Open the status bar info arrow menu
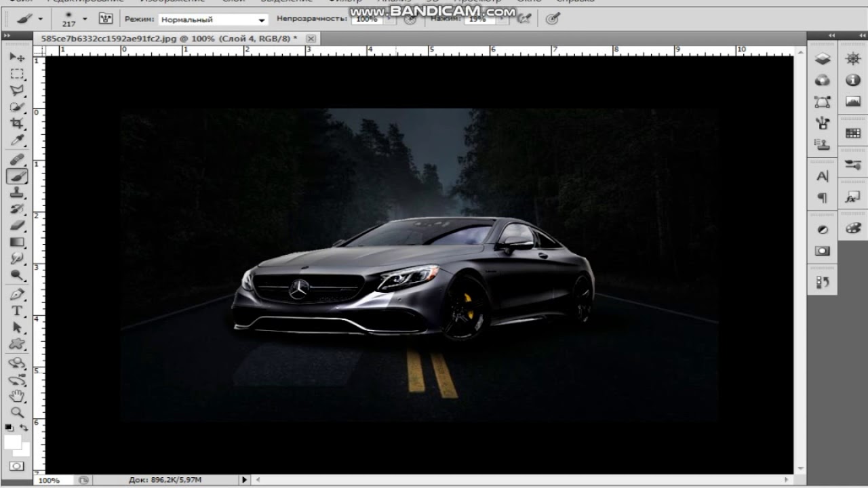Viewport: 868px width, 488px height. pos(245,480)
